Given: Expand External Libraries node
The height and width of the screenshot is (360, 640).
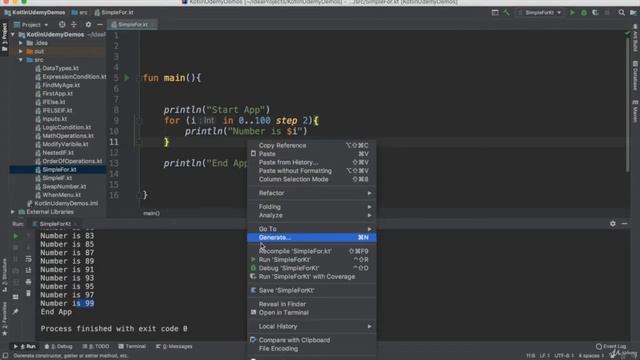Looking at the screenshot, I should (13, 212).
